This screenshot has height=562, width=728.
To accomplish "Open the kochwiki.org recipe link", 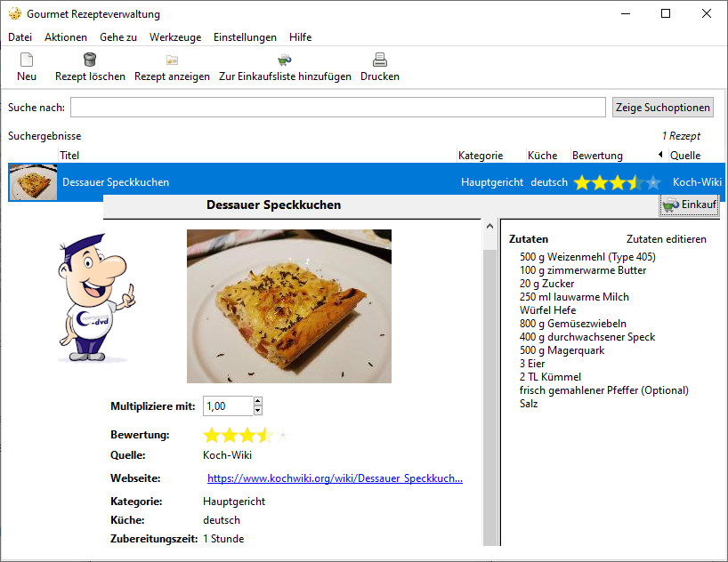I will 335,478.
